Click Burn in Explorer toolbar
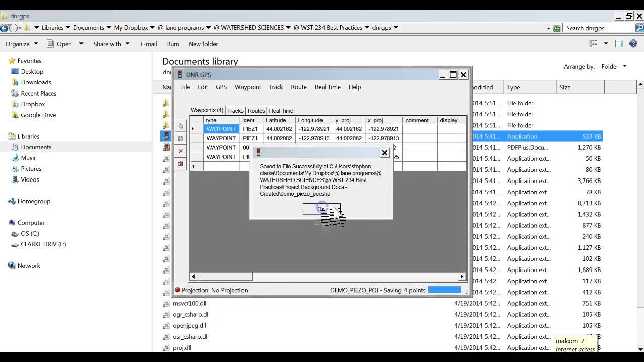 pyautogui.click(x=173, y=44)
